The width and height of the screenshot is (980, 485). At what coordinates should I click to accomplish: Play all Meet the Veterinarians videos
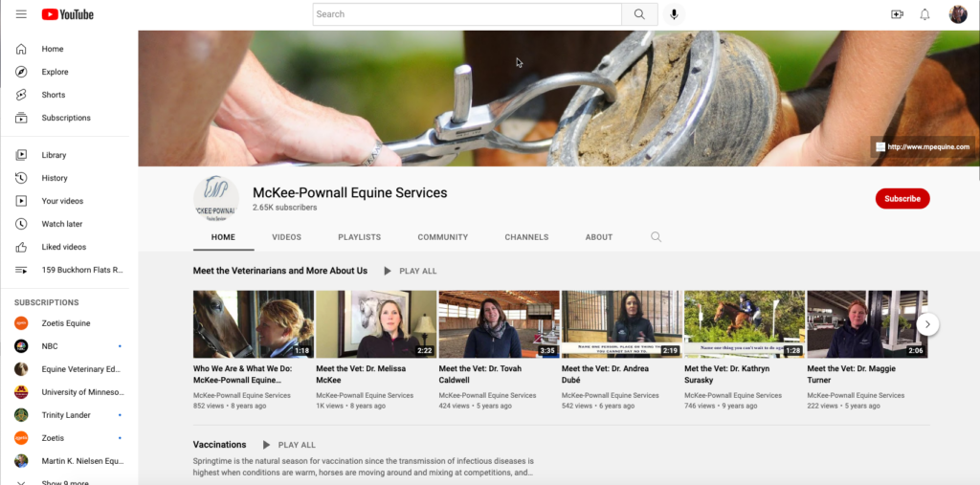pos(410,272)
